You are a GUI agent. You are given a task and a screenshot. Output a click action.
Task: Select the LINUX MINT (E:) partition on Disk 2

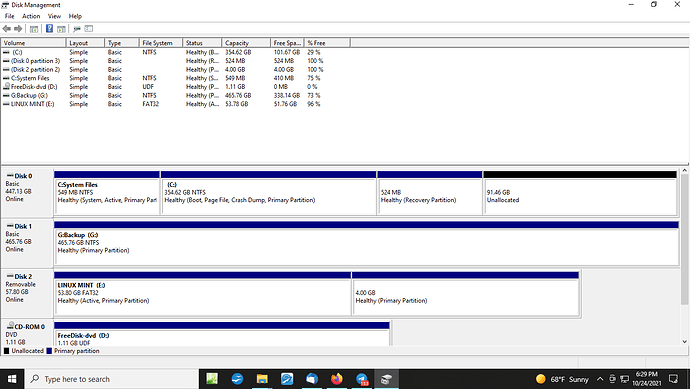(202, 293)
